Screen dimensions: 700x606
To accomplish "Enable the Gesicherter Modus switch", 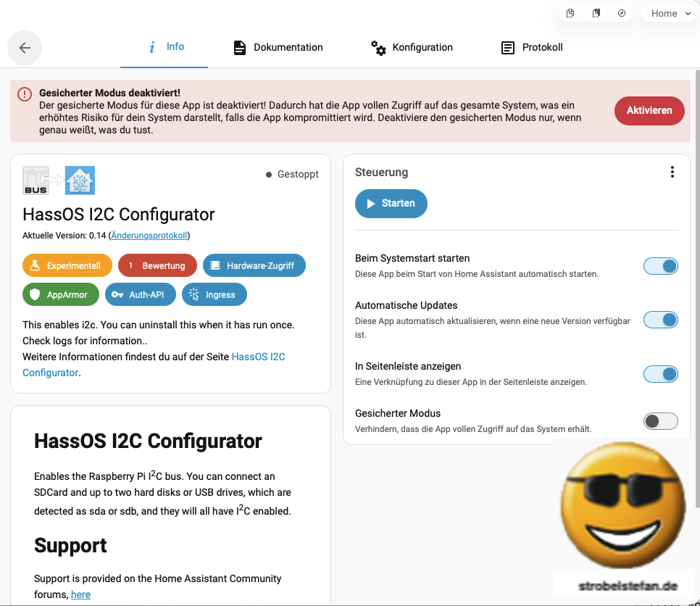I will pyautogui.click(x=660, y=420).
